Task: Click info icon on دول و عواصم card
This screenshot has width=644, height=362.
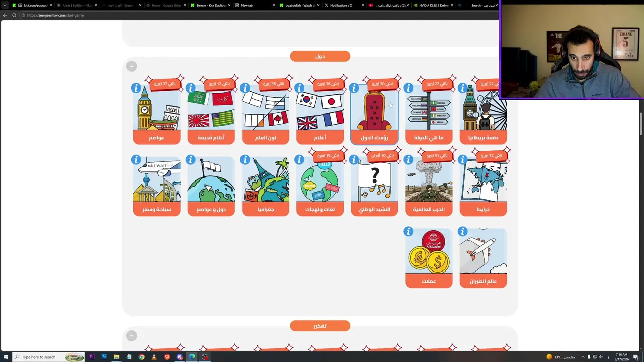Action: coord(190,160)
